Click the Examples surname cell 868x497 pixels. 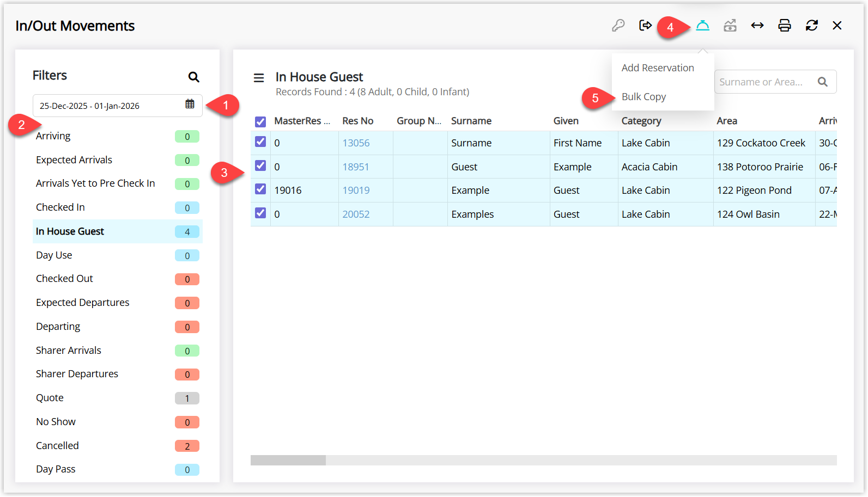pos(499,214)
